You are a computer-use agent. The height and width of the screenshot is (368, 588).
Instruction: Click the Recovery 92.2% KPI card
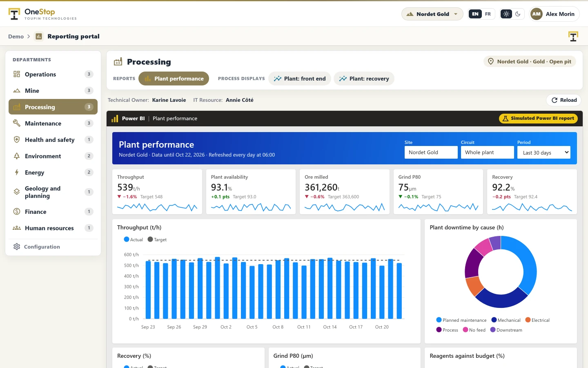[x=532, y=192]
